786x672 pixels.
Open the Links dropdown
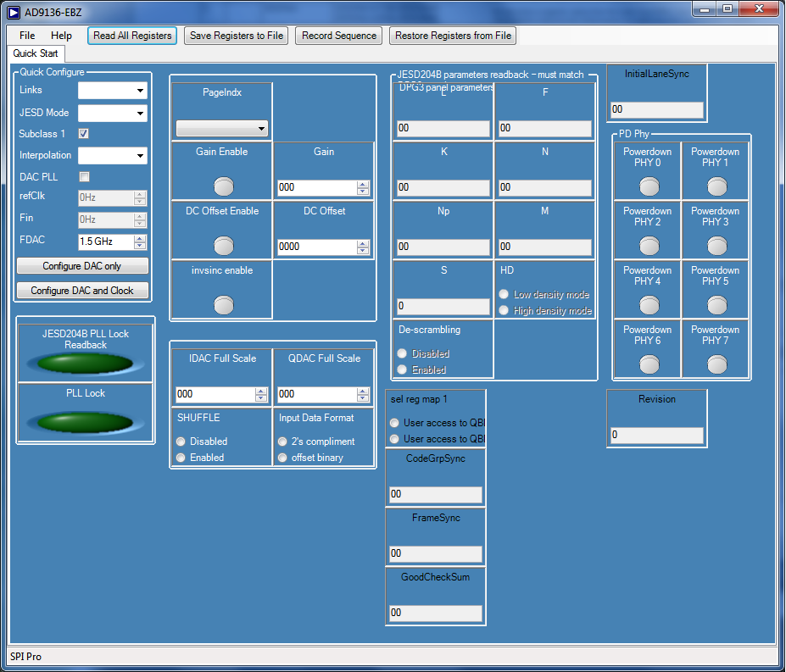point(113,91)
